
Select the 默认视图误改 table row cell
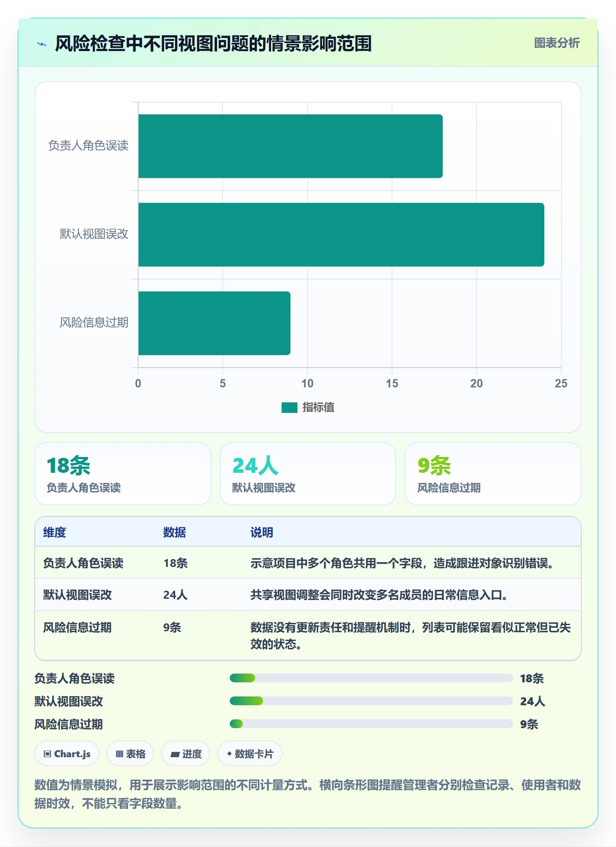(x=77, y=595)
